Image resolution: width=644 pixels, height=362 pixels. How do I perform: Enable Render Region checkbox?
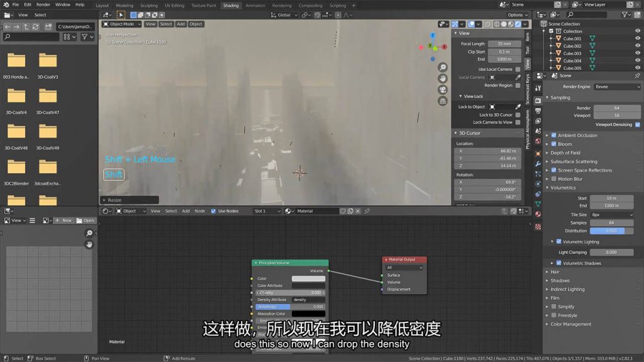(518, 85)
